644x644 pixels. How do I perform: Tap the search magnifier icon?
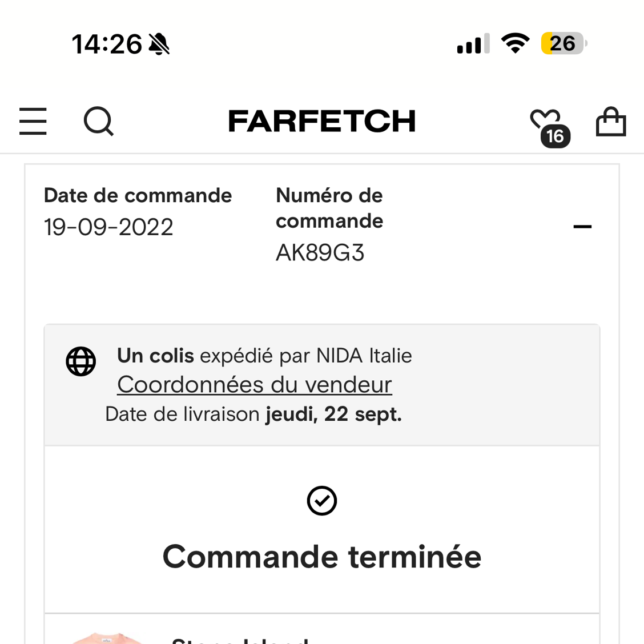(x=99, y=121)
